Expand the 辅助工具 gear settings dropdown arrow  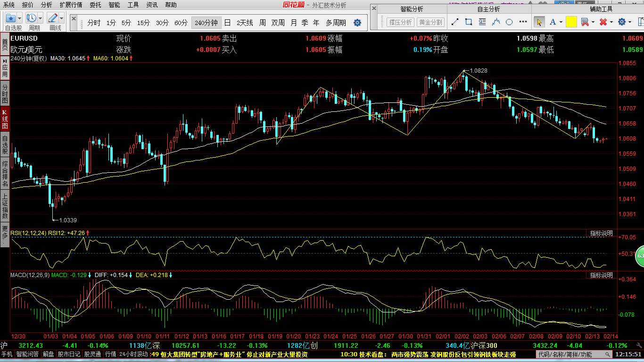click(630, 22)
